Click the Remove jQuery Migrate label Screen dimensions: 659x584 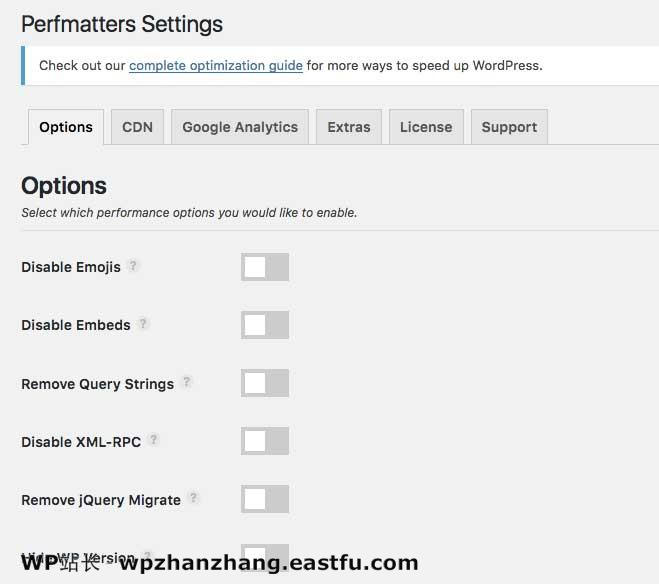(101, 500)
